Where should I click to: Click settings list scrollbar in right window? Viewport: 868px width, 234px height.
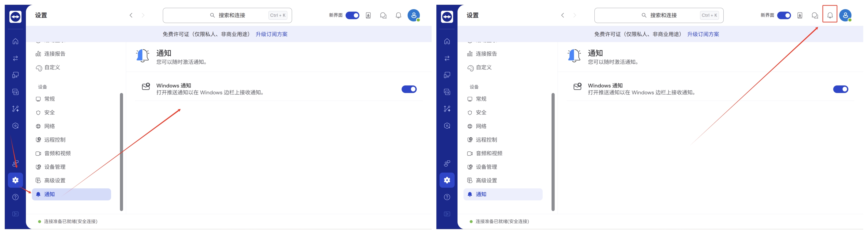553,152
